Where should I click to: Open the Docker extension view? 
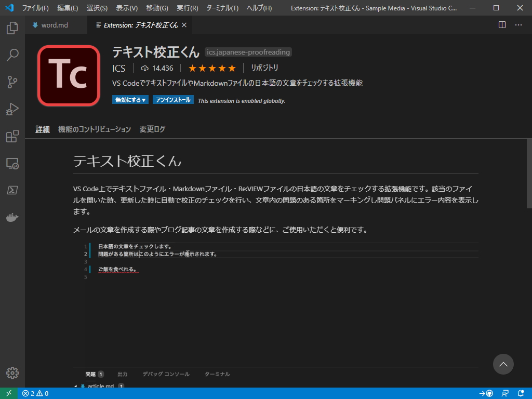(11, 217)
